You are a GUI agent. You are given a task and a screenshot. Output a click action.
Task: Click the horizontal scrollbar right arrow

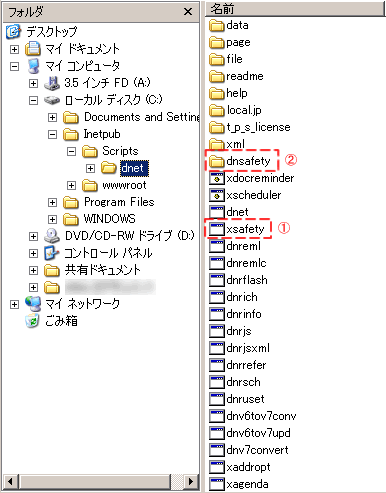[191, 481]
